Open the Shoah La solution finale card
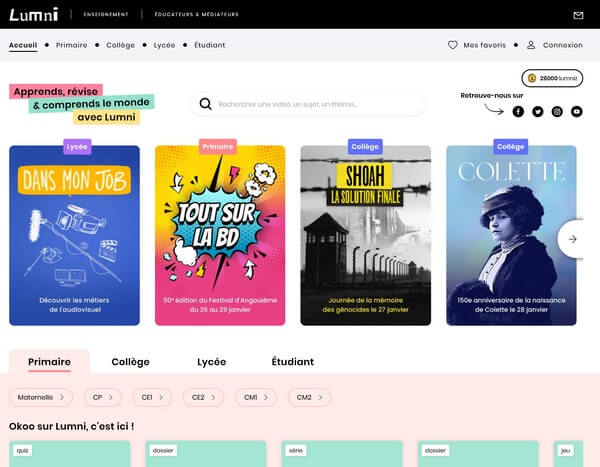The height and width of the screenshot is (467, 600). (x=365, y=235)
